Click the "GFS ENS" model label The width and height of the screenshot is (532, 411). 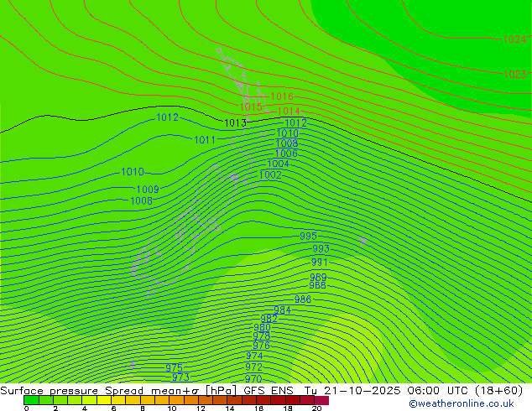(269, 391)
